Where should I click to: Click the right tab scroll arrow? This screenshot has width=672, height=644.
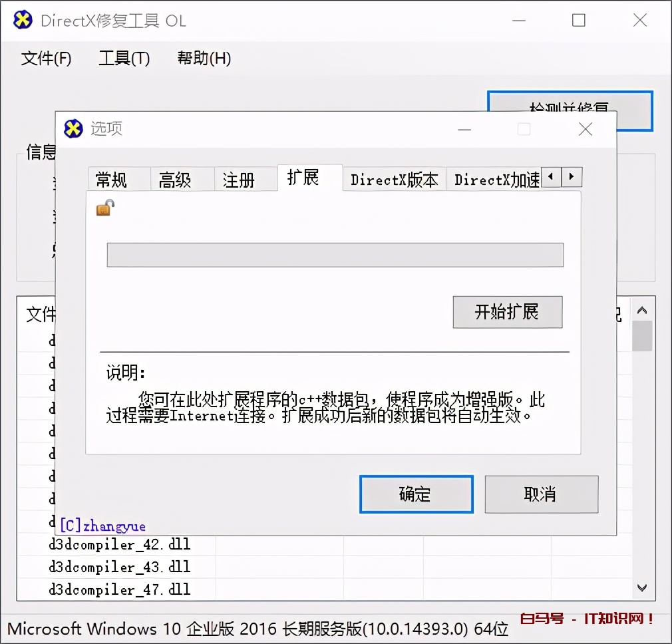[x=572, y=178]
